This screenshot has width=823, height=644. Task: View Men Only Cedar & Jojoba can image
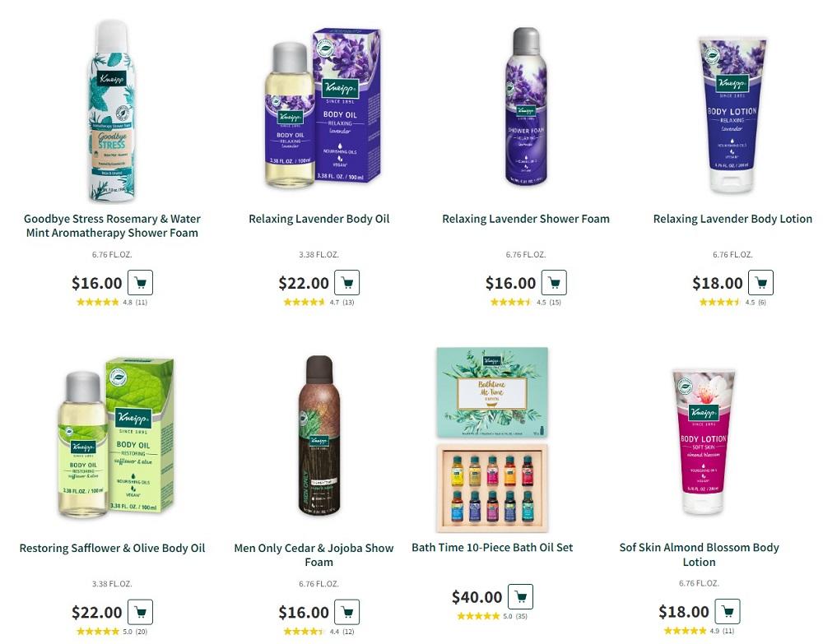319,436
